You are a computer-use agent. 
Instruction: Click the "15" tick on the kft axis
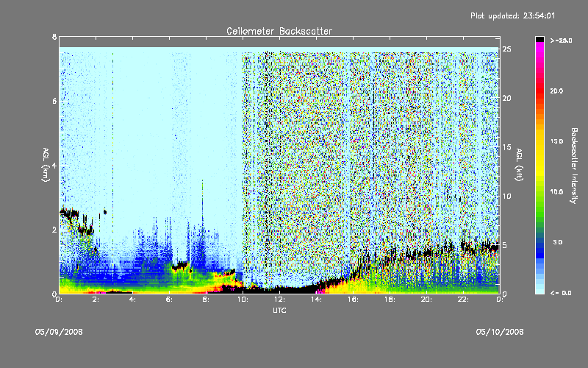[x=507, y=147]
